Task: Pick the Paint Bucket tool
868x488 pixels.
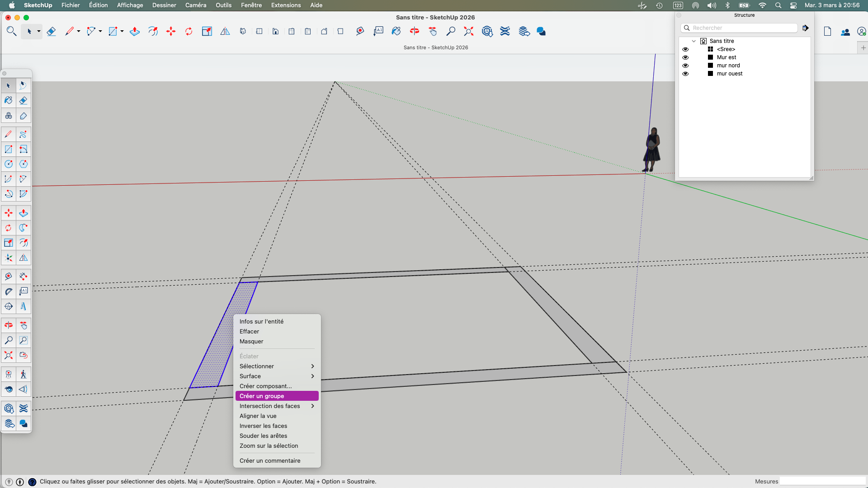Action: (8, 100)
